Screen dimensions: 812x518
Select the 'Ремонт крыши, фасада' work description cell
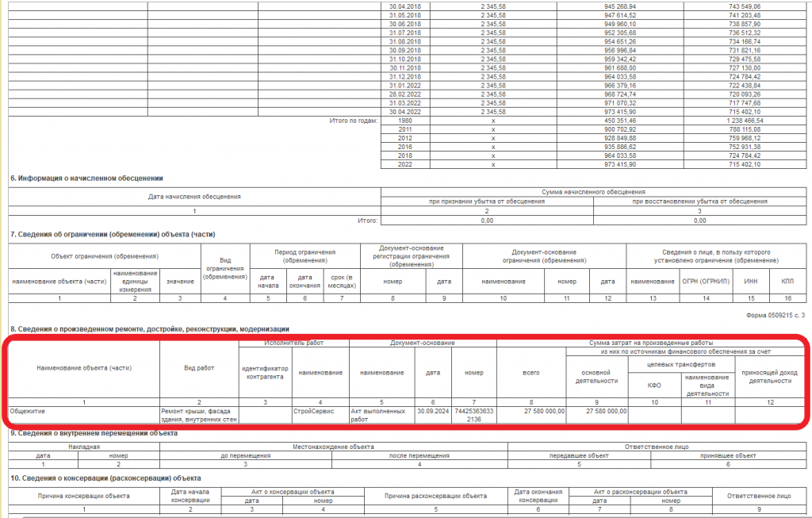coord(199,416)
